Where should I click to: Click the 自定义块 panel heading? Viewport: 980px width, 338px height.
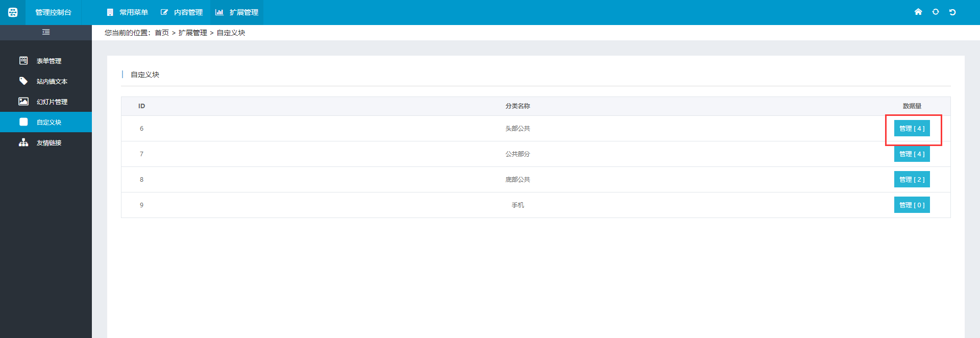[x=145, y=75]
